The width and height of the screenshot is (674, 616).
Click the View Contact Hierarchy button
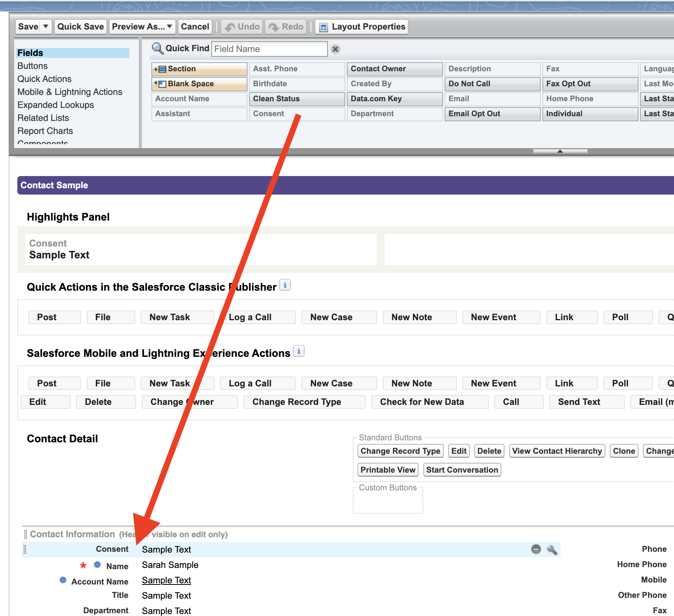point(557,451)
